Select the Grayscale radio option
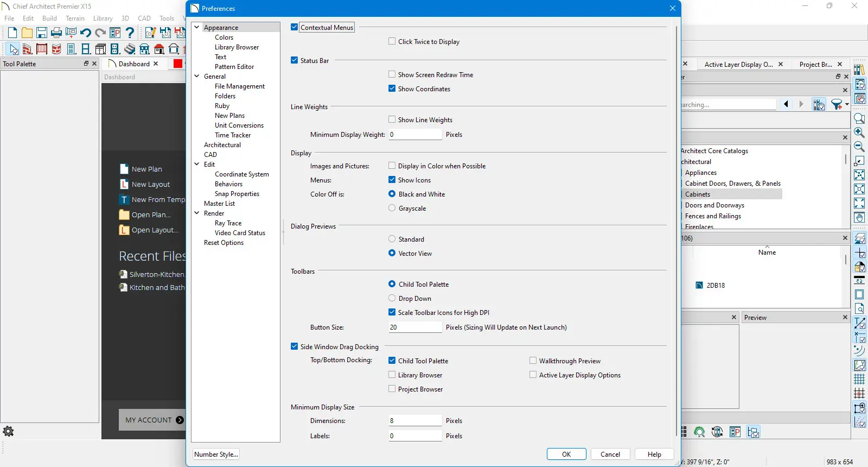868x467 pixels. 392,208
